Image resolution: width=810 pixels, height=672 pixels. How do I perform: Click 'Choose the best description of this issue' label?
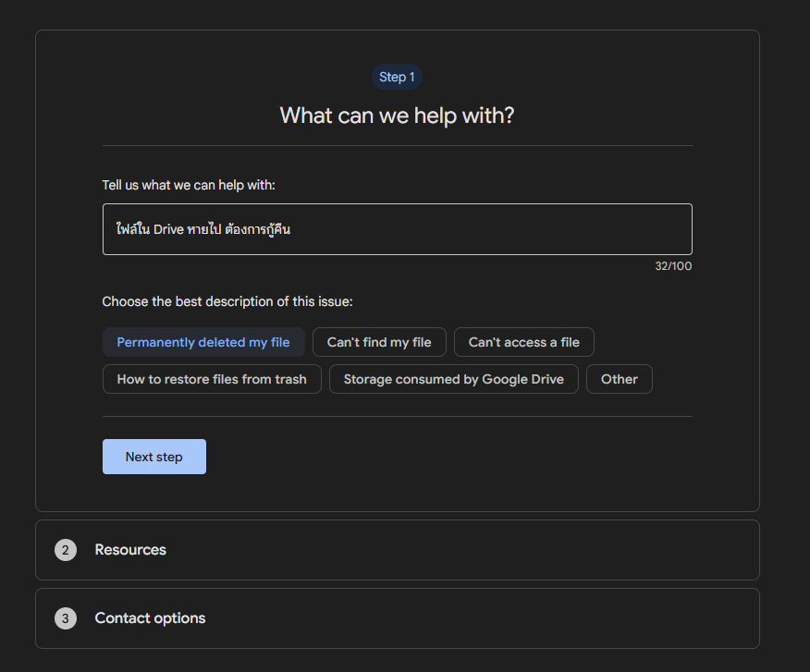227,301
